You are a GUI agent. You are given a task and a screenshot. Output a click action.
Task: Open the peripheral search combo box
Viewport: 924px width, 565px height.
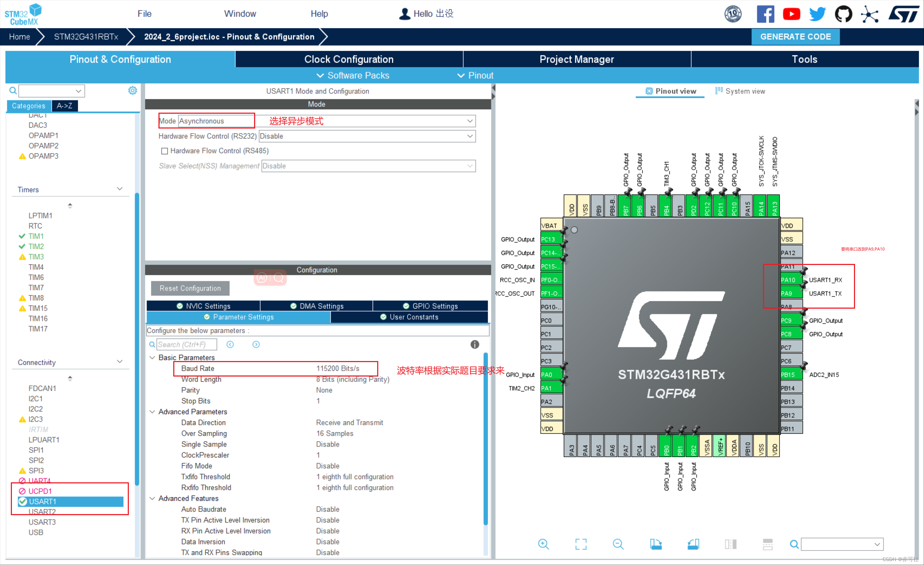point(52,91)
